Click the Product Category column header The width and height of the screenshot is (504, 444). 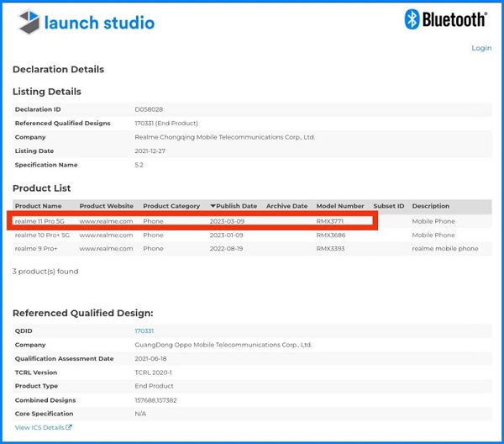coord(171,206)
